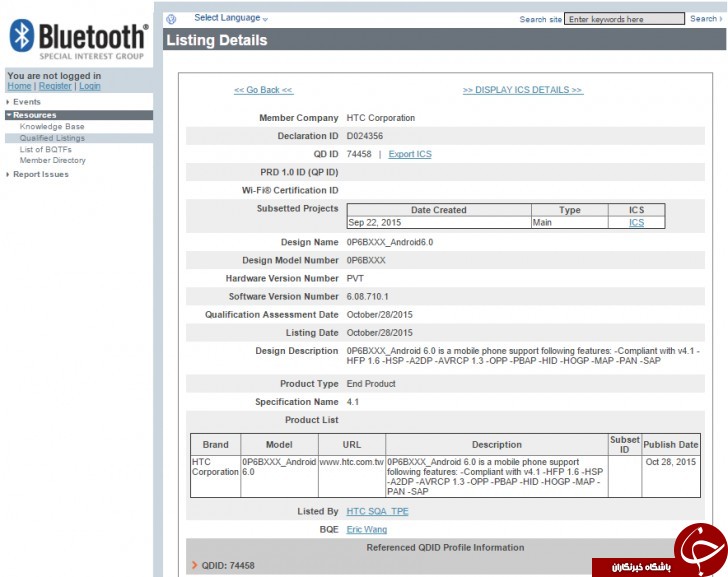Open the Select Language dropdown
728x577 pixels.
click(231, 18)
